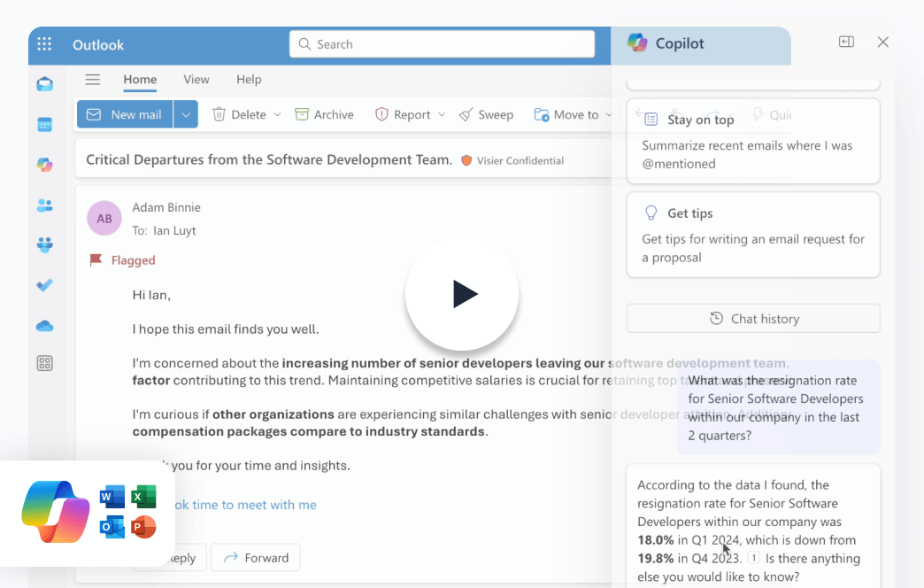Open Copilot app in the left sidebar
Viewport: 924px width, 588px height.
[44, 165]
